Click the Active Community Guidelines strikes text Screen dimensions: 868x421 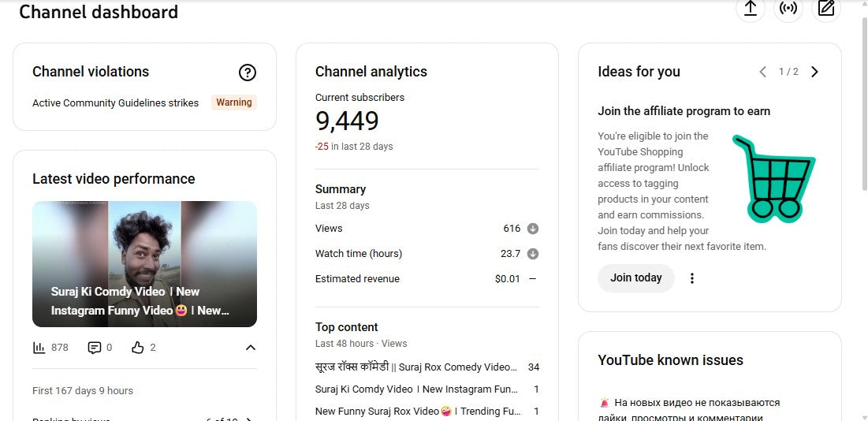(116, 103)
